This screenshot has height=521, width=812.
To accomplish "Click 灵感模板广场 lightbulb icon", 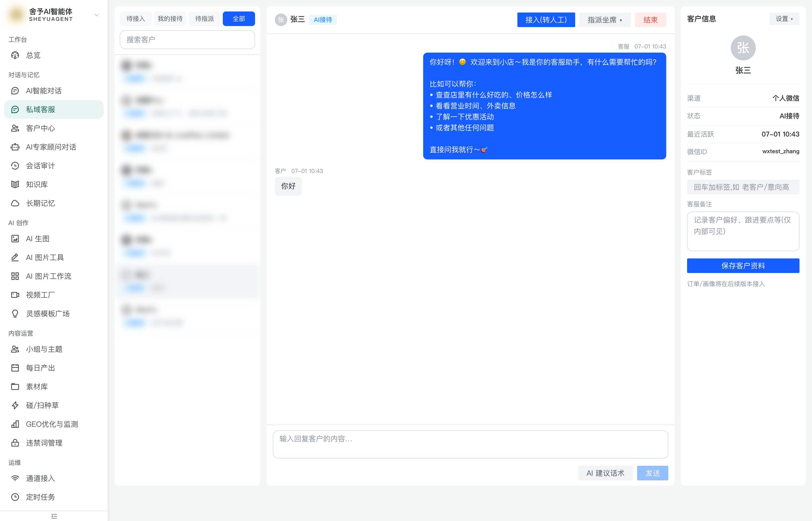I will (x=15, y=314).
